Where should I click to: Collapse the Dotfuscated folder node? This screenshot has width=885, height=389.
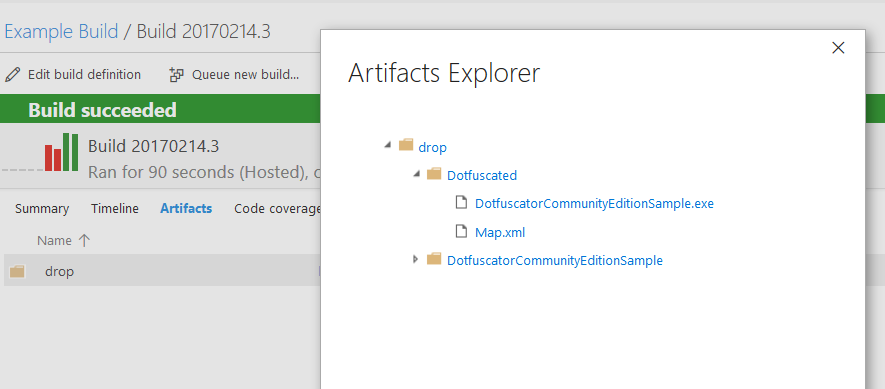tap(416, 173)
